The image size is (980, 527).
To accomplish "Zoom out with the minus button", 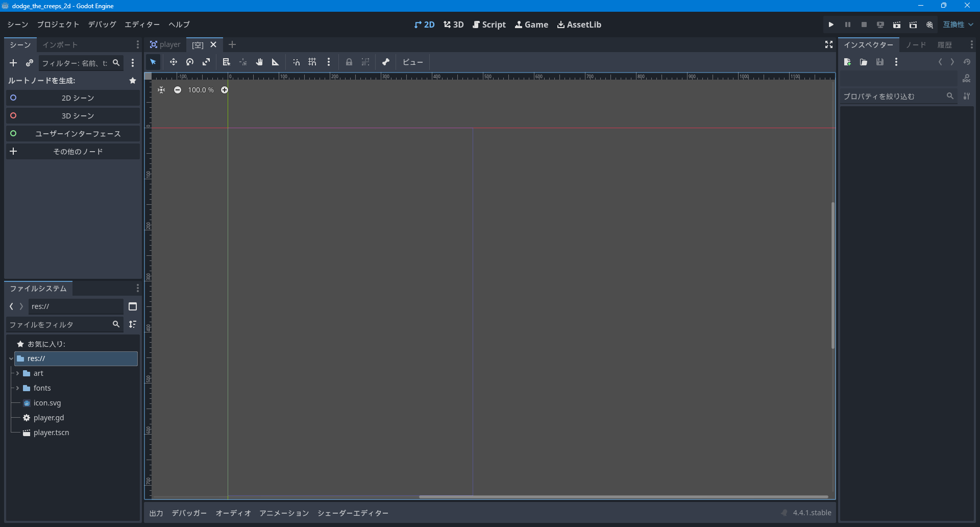I will tap(178, 90).
